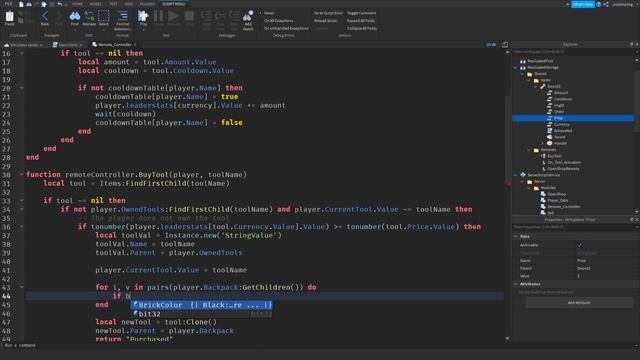Collapse the Items folder node

tap(529, 80)
